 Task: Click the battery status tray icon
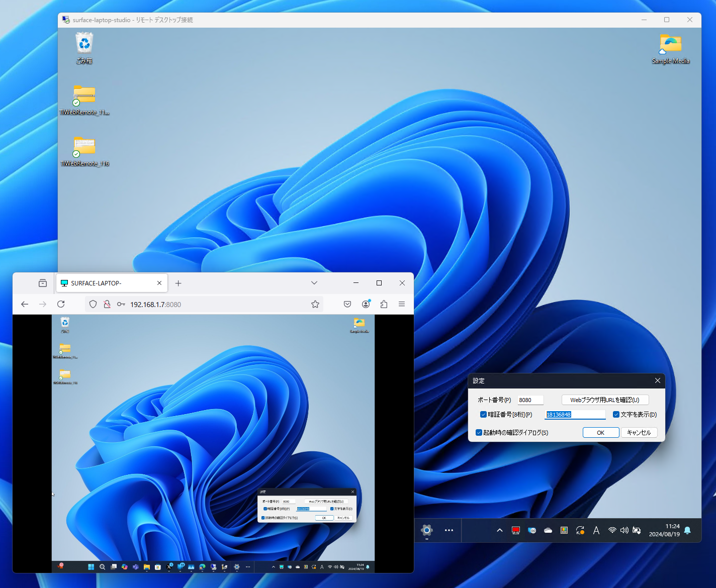click(x=637, y=530)
